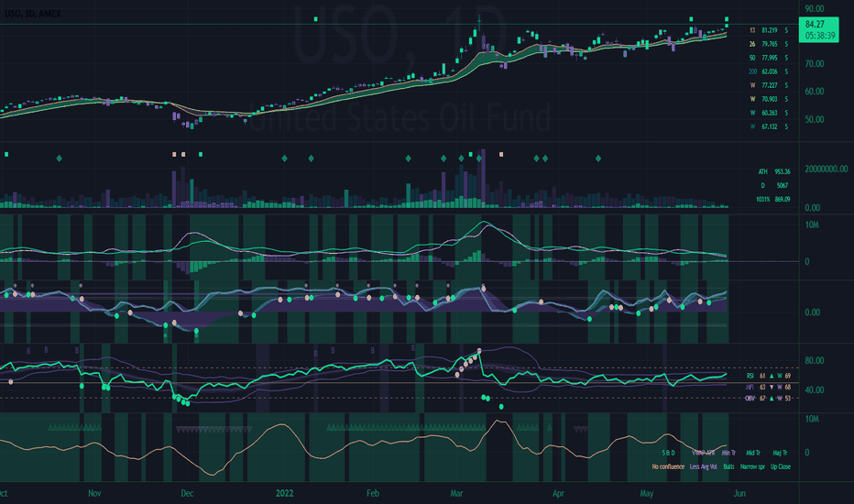Screen dimensions: 854x504
Task: Select the 60.00 price axis label
Action: tap(815, 92)
